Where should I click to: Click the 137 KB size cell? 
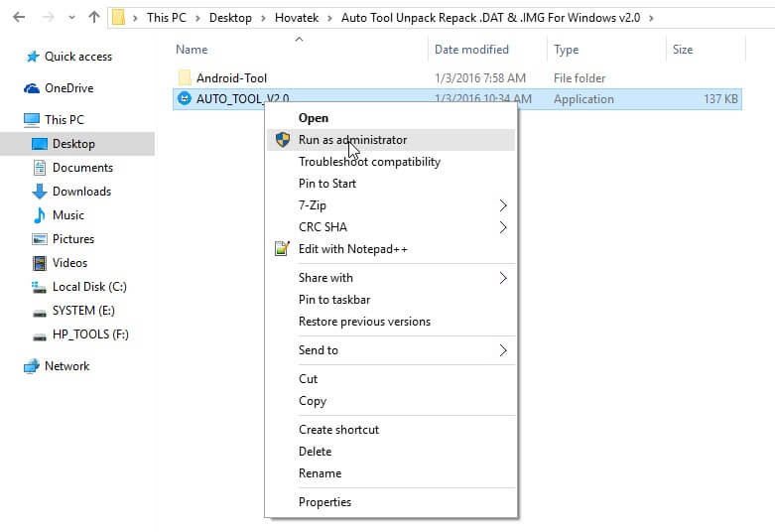(720, 99)
